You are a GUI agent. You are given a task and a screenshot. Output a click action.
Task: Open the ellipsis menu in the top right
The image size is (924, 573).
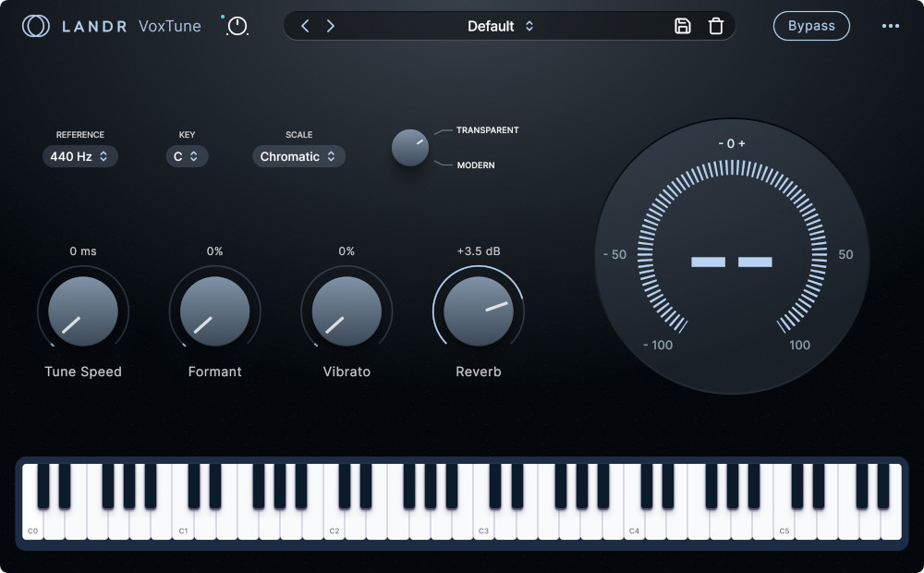891,26
